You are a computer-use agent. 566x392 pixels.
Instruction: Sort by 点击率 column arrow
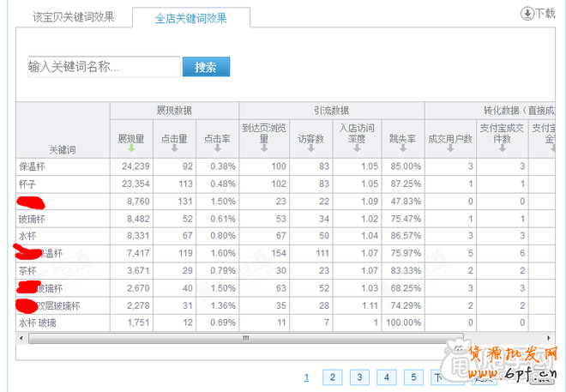coord(217,148)
